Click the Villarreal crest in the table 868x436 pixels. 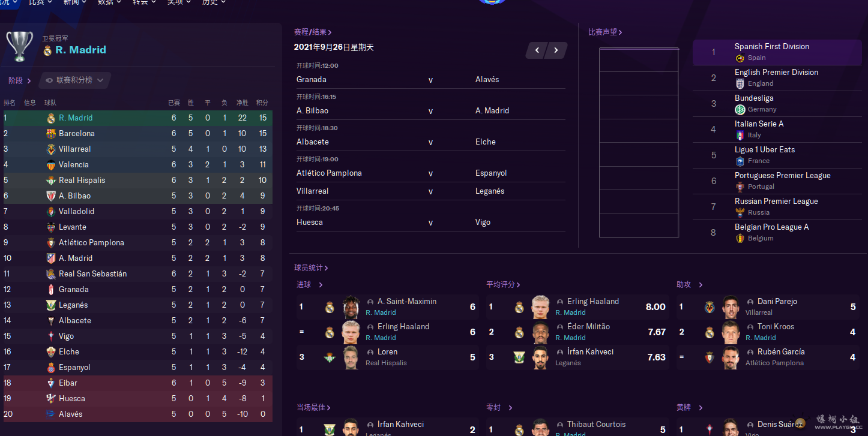(51, 149)
